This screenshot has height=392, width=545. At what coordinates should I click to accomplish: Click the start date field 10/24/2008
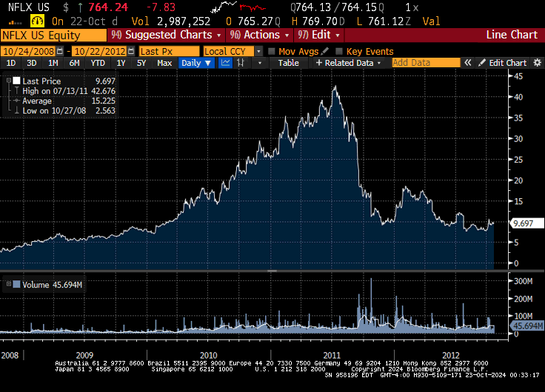pyautogui.click(x=28, y=51)
